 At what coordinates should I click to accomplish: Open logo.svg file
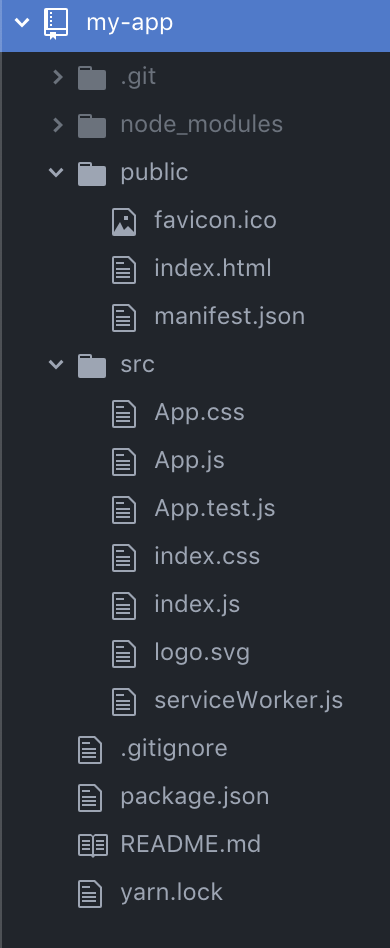(202, 653)
